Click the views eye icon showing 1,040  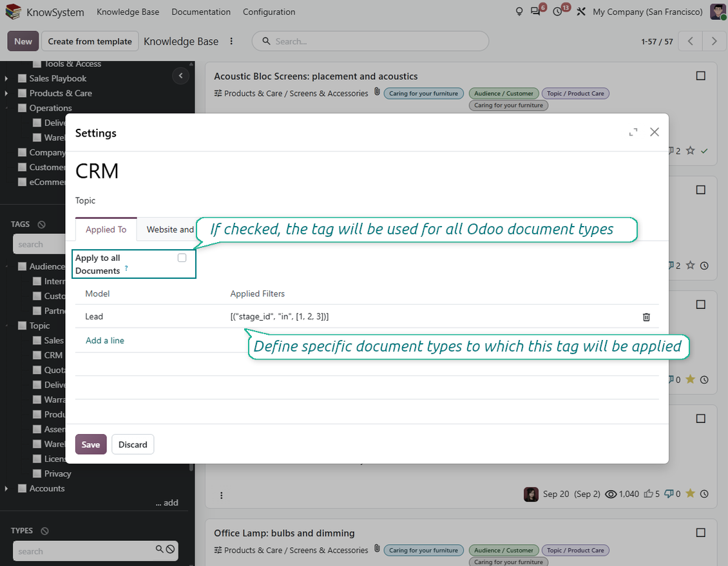pyautogui.click(x=611, y=494)
